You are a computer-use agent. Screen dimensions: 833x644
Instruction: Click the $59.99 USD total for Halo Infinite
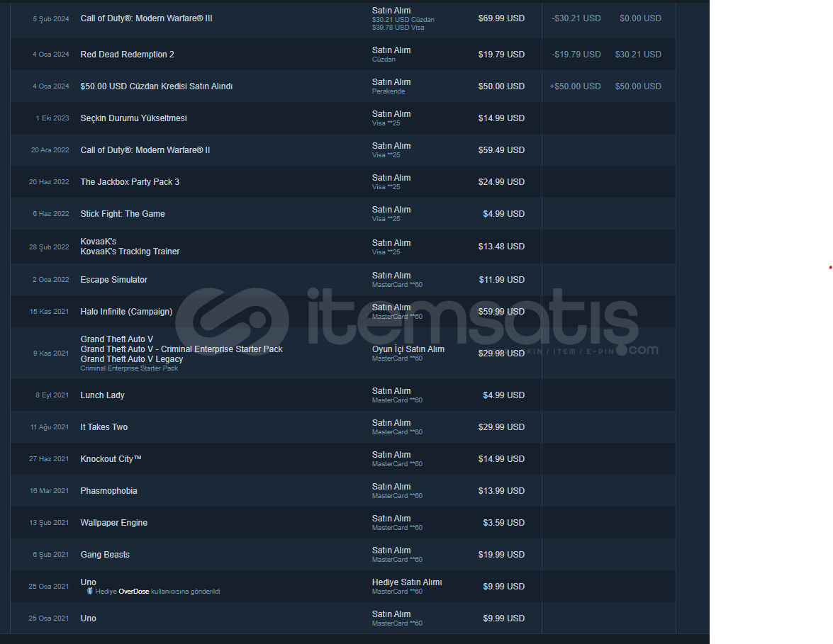501,312
